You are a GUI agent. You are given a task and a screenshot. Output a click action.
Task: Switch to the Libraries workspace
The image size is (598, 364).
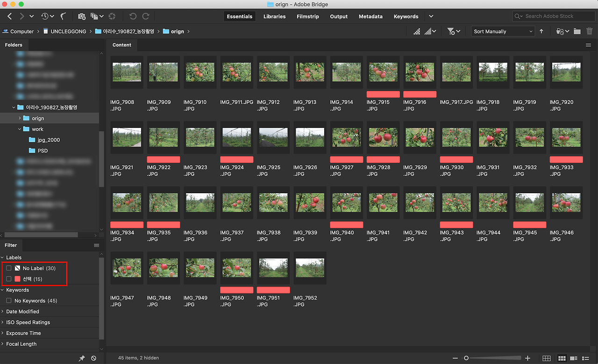click(x=274, y=16)
